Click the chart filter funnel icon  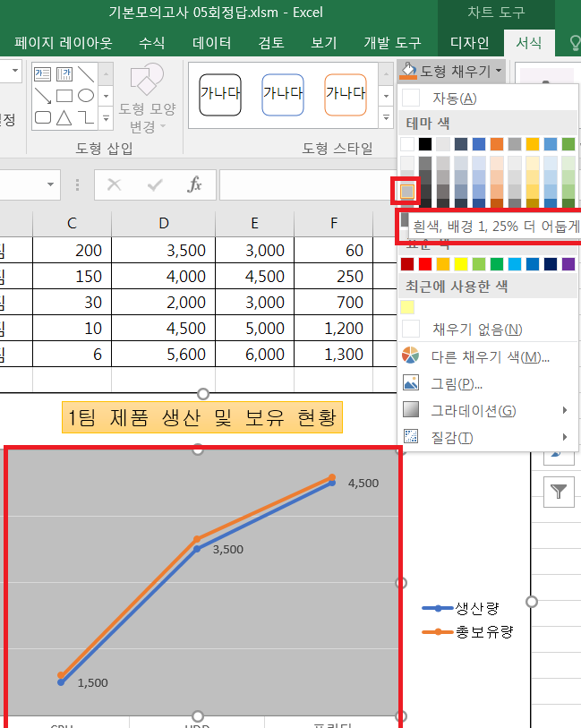click(559, 491)
